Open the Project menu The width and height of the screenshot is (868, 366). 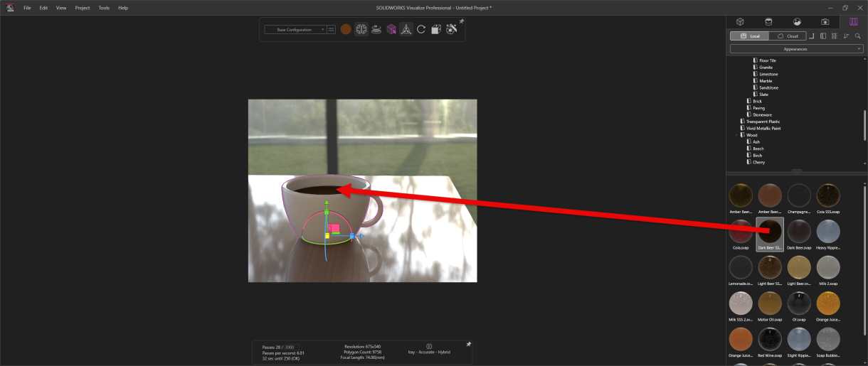click(x=83, y=8)
